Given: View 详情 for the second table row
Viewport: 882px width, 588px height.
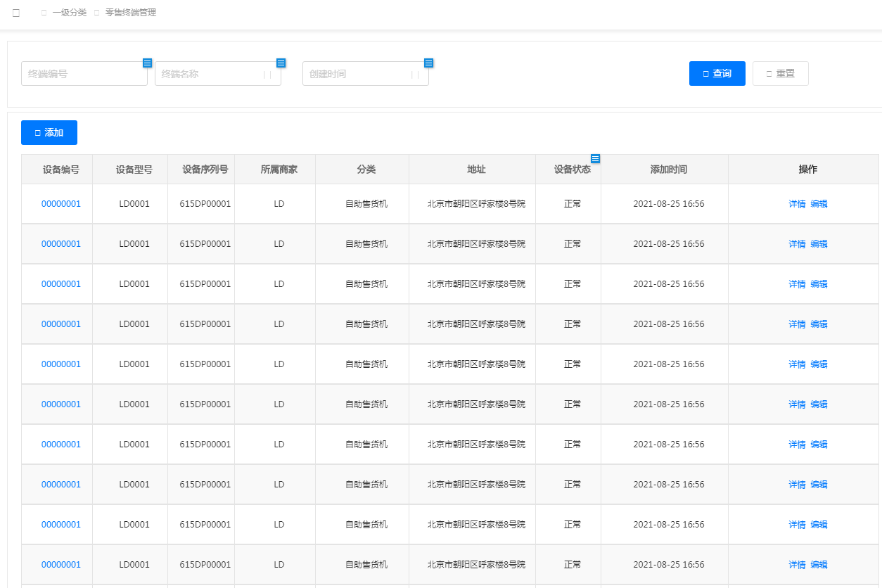Looking at the screenshot, I should [x=797, y=244].
